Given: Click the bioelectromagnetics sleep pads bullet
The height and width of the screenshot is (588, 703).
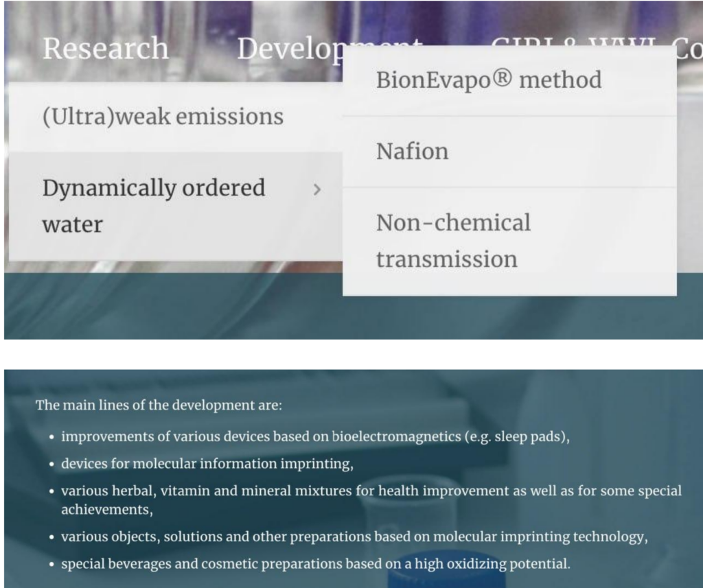Looking at the screenshot, I should click(x=315, y=436).
